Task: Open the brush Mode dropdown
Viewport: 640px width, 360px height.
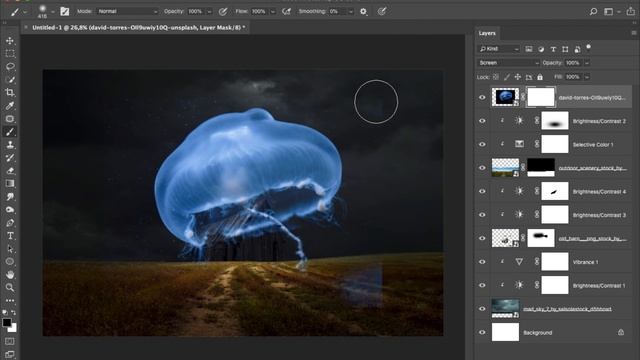Action: [128, 11]
